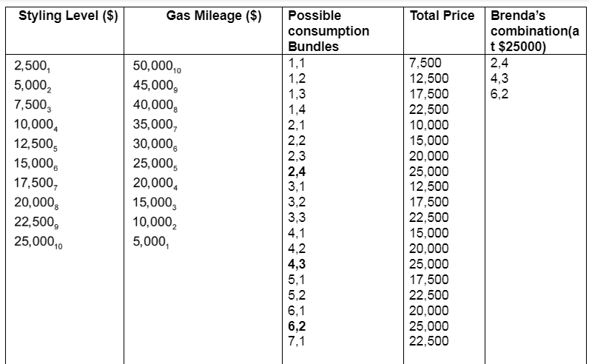Viewport: 589px width, 364px height.
Task: Click the 1,1 consumption bundle entry
Action: click(x=297, y=62)
